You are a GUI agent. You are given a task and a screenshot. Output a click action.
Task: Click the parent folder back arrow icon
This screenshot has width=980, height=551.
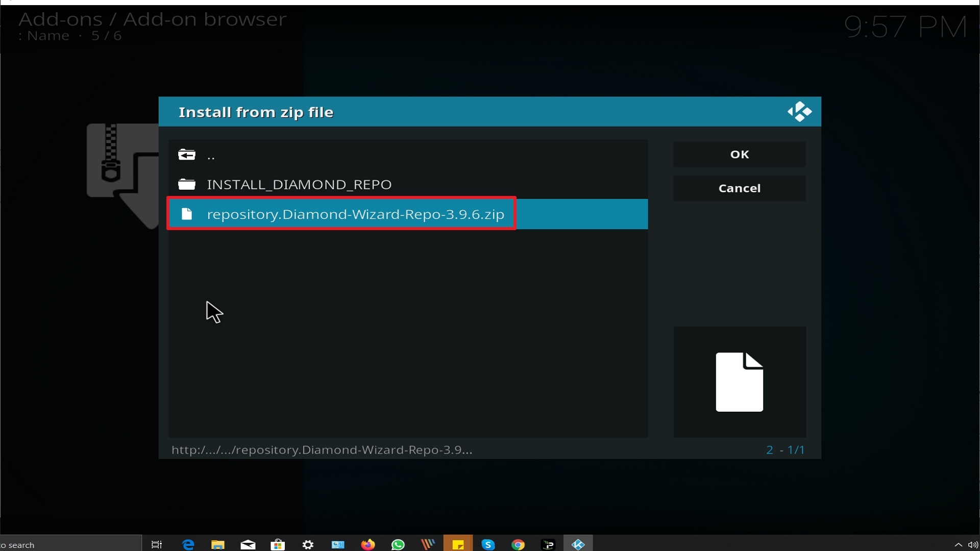[187, 155]
